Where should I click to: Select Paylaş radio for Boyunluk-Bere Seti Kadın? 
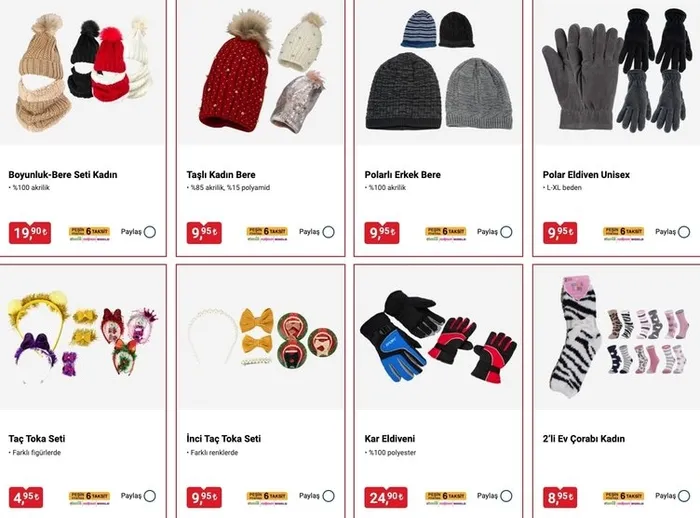pyautogui.click(x=150, y=232)
